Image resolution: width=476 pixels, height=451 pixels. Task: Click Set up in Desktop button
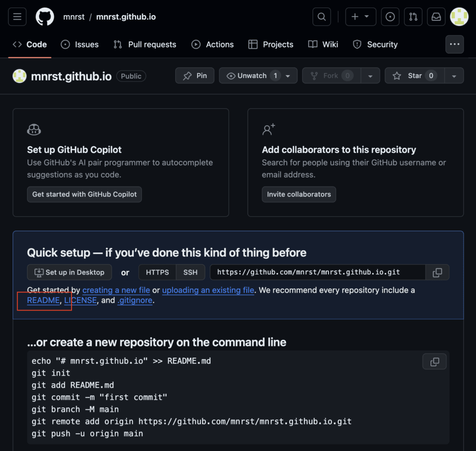[70, 272]
